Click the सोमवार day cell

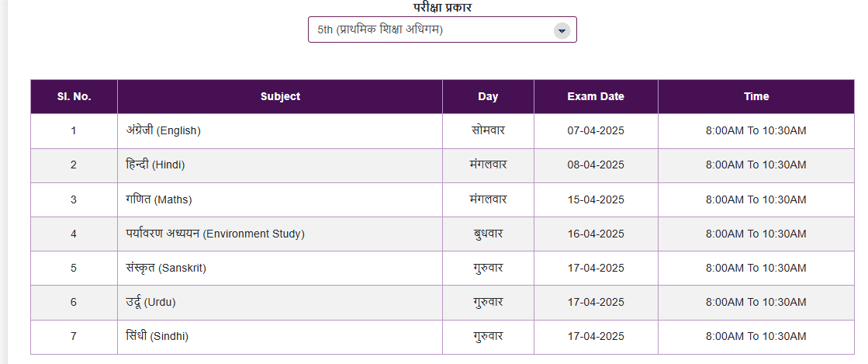488,130
